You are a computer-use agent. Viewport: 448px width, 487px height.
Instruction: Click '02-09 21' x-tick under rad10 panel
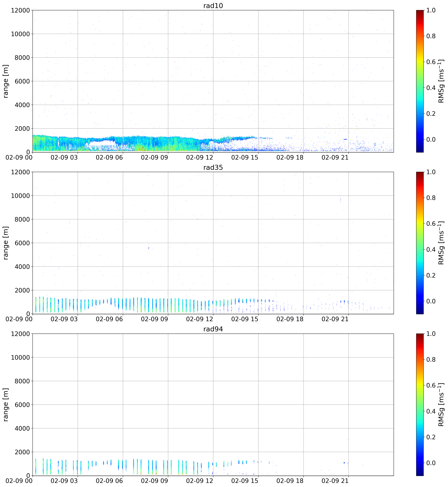tap(335, 158)
